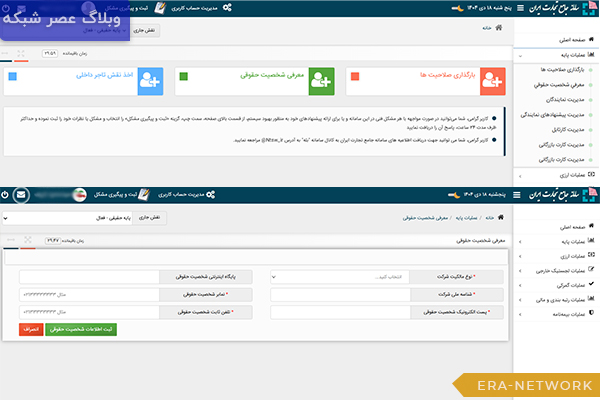The image size is (600, 400).
Task: Open بارگذاری صلاحیت ها in dashboard sidebar
Action: pos(562,70)
